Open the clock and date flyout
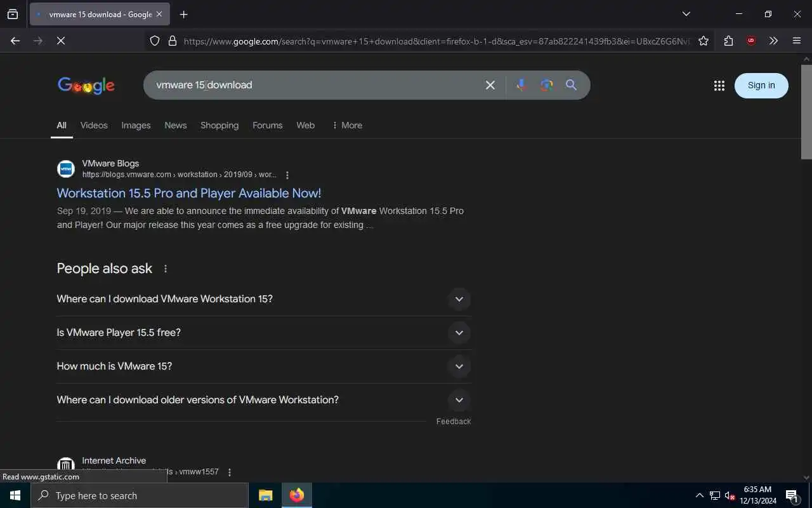This screenshot has height=508, width=812. (x=757, y=495)
